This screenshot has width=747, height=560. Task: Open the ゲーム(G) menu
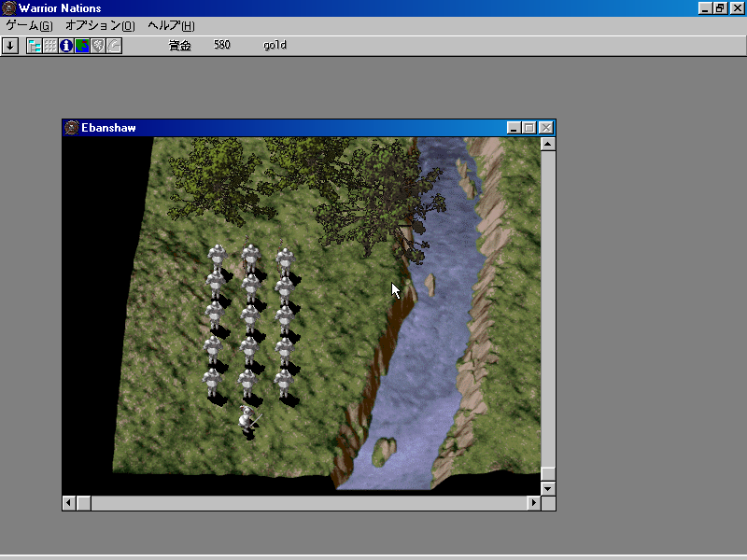point(30,26)
